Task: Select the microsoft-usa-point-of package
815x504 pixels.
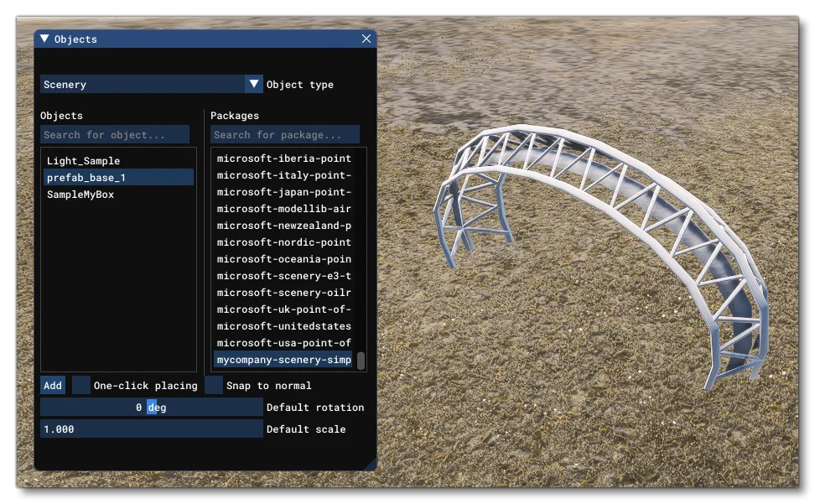Action: (283, 343)
